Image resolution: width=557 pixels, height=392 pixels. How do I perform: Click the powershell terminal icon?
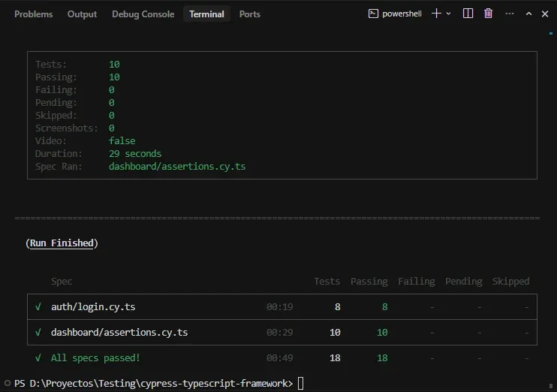[x=373, y=14]
